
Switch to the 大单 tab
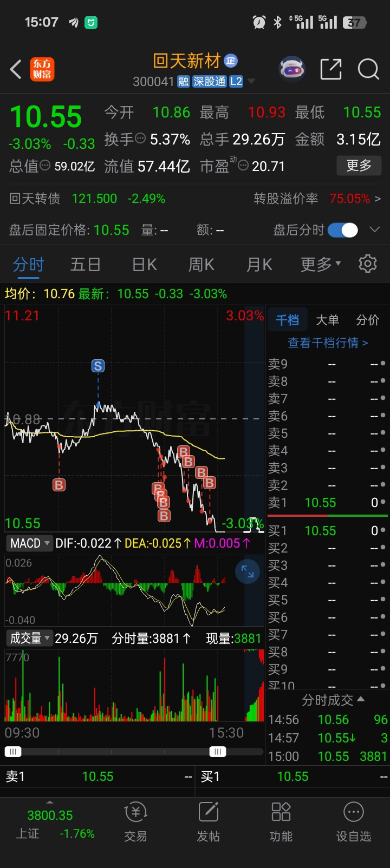(x=327, y=320)
